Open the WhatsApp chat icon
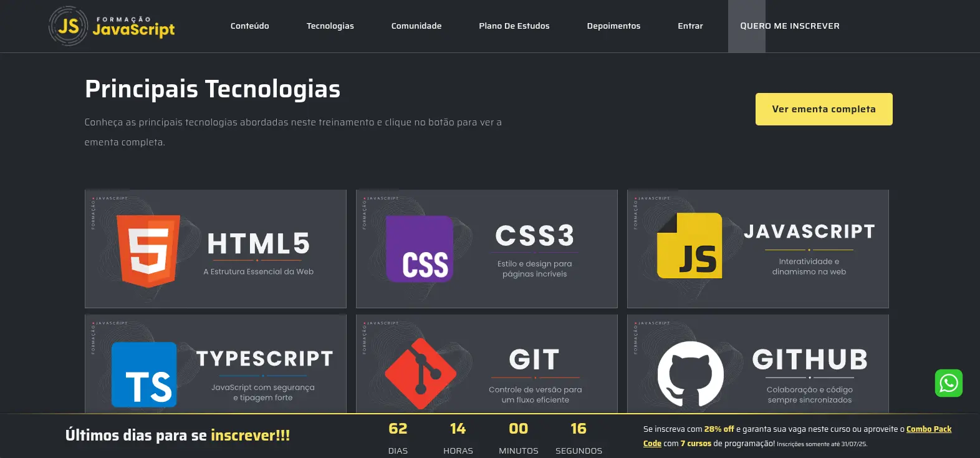This screenshot has width=980, height=458. point(948,383)
